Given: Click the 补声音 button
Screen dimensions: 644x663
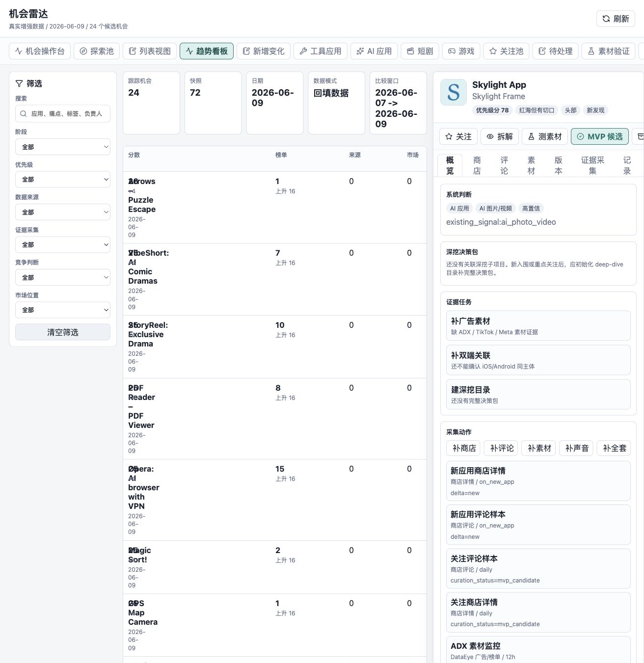Looking at the screenshot, I should point(577,448).
